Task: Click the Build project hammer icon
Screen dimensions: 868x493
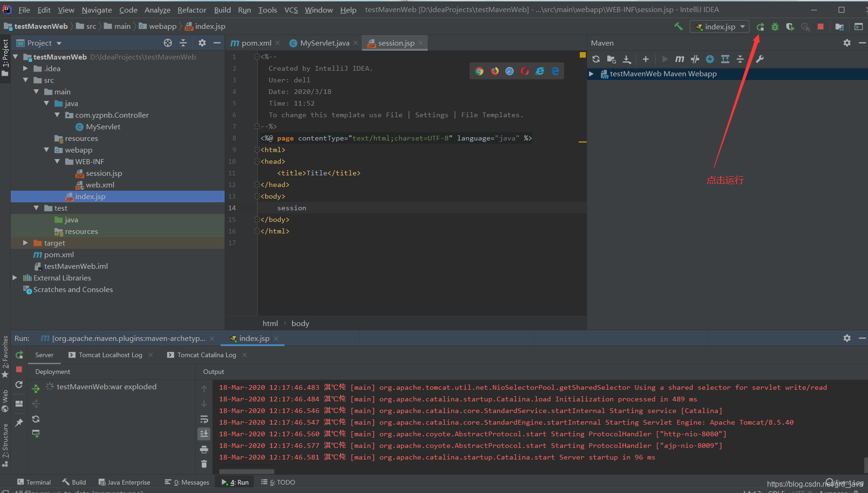Action: point(679,27)
